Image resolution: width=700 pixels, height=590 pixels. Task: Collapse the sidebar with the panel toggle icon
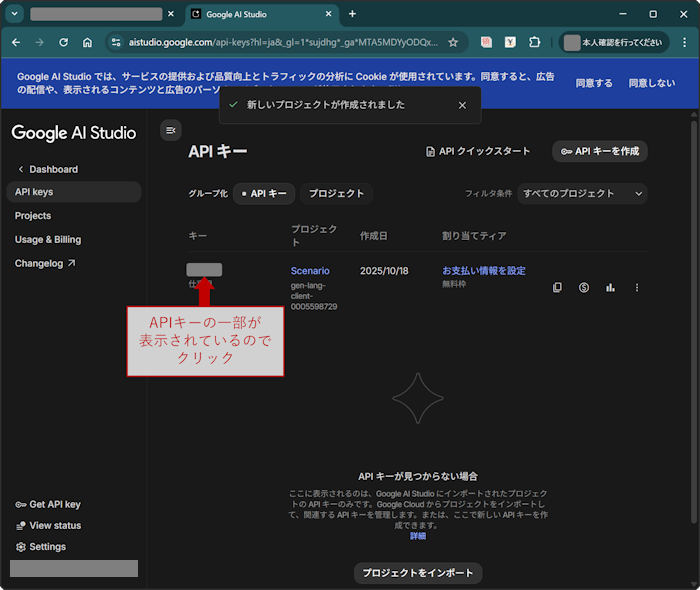[x=170, y=130]
